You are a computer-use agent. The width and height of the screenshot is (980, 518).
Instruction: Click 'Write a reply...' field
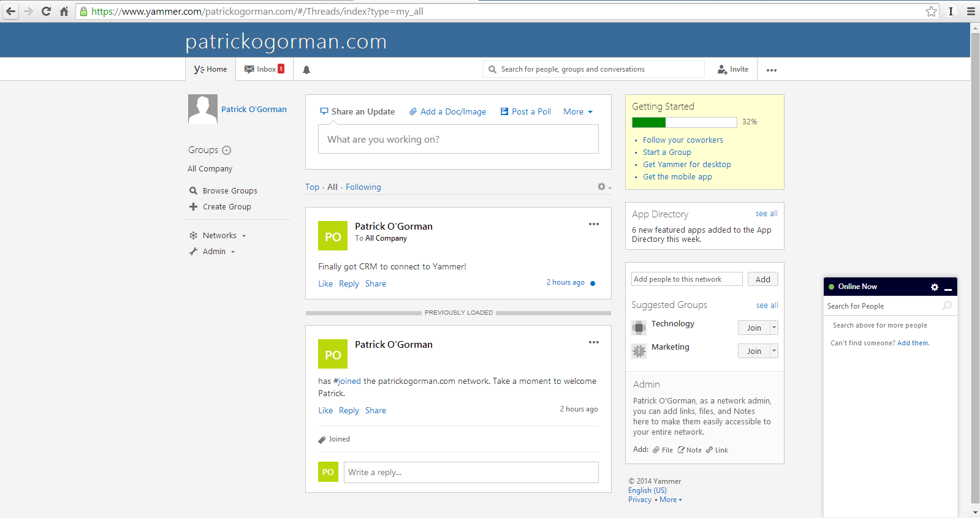click(x=471, y=472)
